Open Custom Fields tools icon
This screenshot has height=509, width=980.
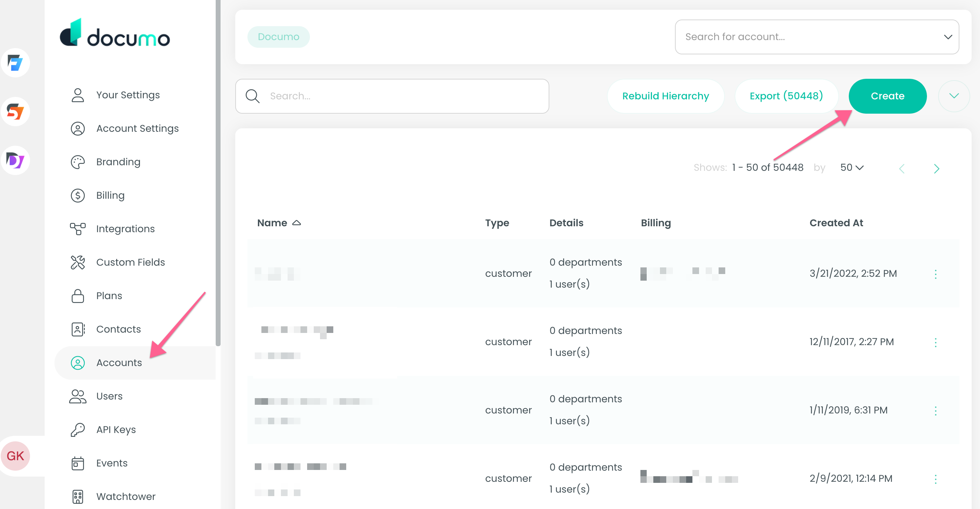(78, 262)
